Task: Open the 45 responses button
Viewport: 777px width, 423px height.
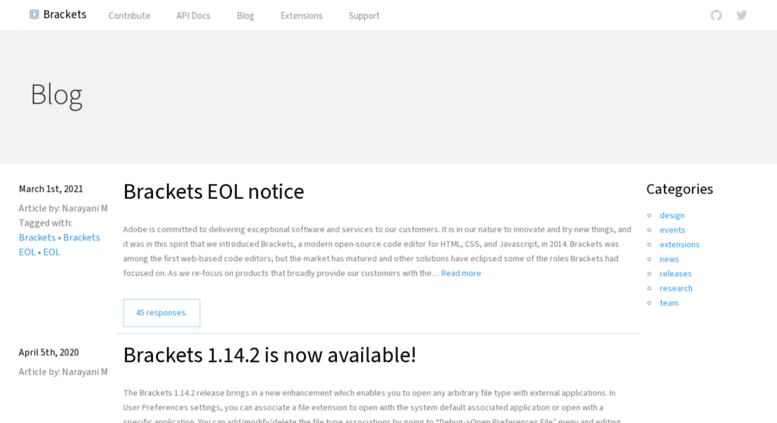Action: pos(162,313)
